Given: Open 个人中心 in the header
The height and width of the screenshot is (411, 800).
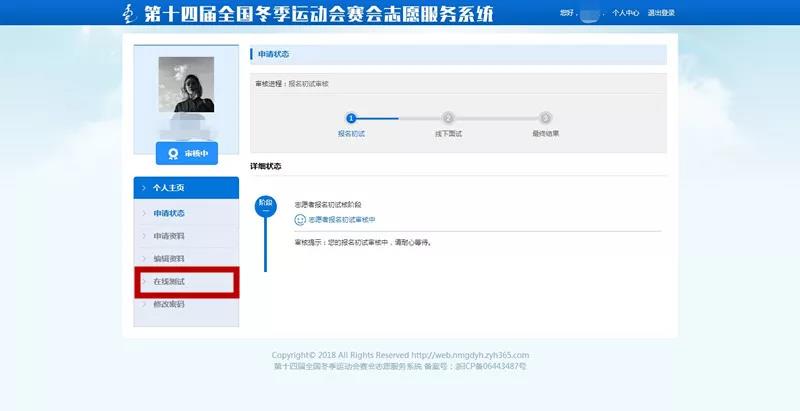Looking at the screenshot, I should coord(626,13).
